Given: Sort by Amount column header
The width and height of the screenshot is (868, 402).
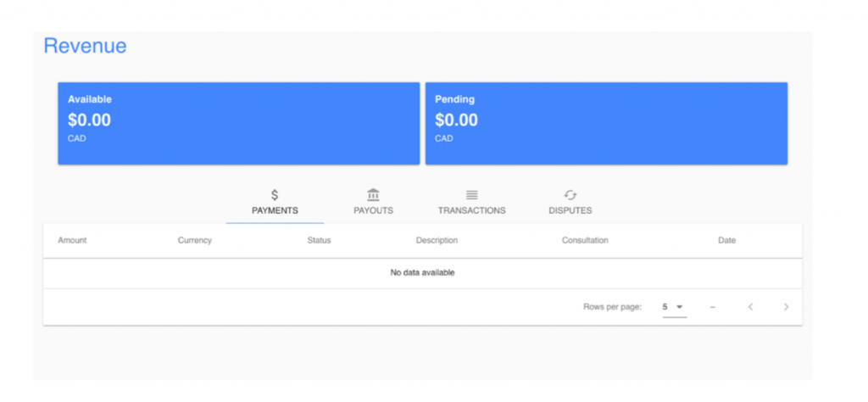Looking at the screenshot, I should click(x=72, y=240).
